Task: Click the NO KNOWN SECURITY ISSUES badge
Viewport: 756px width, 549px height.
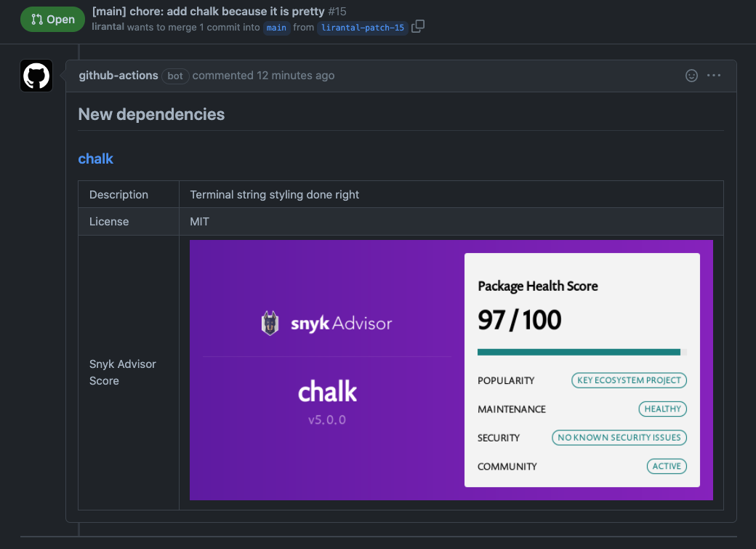Action: (x=619, y=438)
